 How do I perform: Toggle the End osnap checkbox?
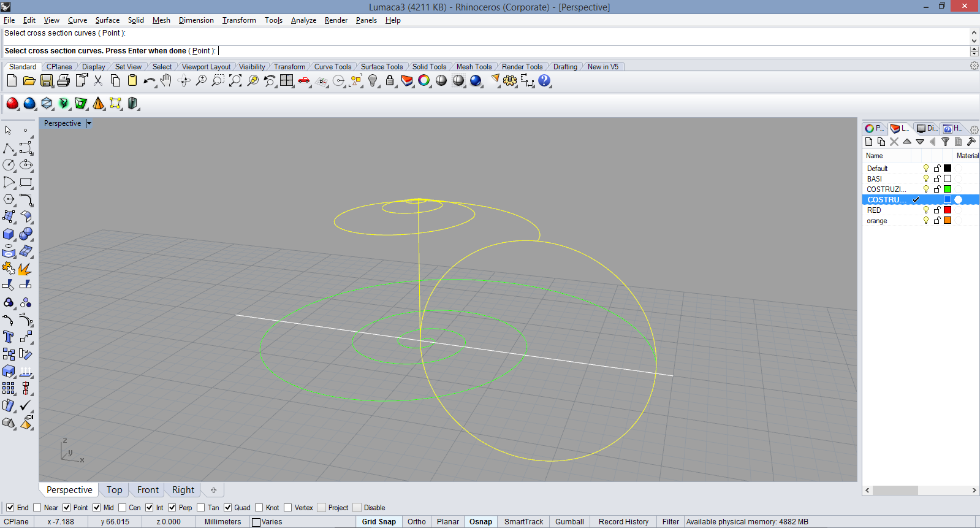10,508
